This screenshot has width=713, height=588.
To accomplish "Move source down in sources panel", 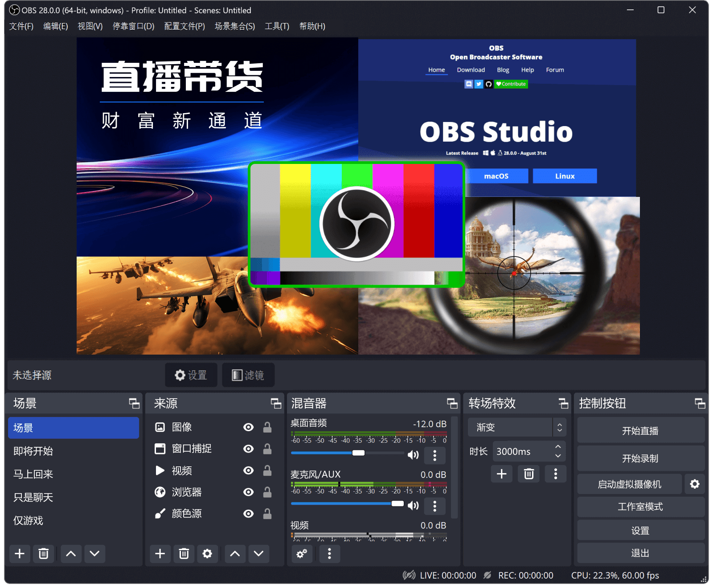I will (258, 554).
